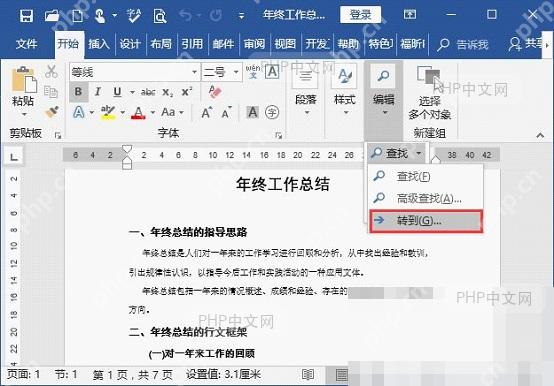
Task: Toggle subscript x₂ button
Action: point(167,93)
